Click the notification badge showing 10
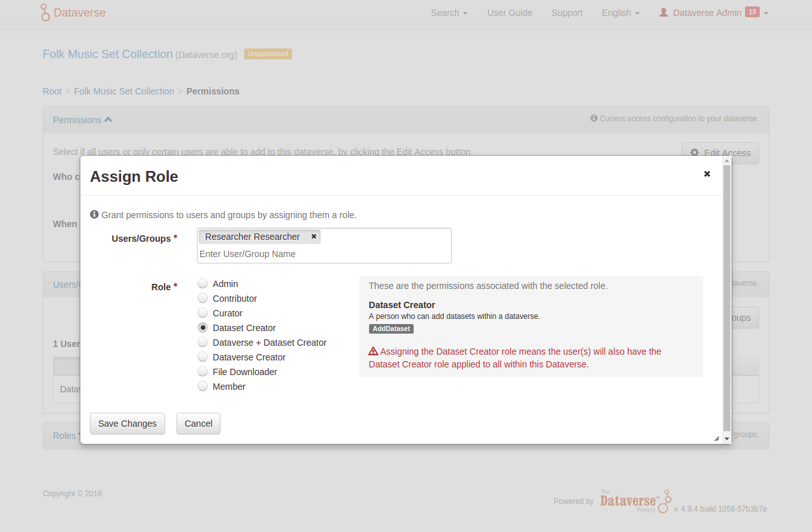The image size is (812, 532). pos(752,12)
